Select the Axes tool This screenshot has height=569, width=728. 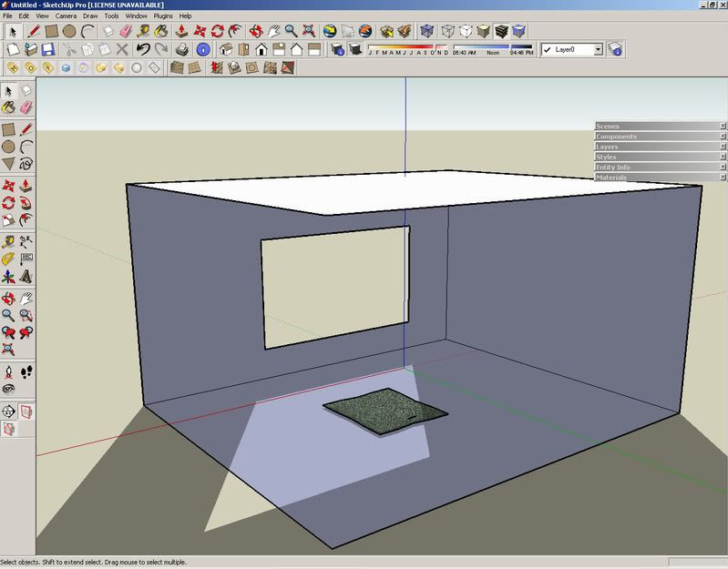pyautogui.click(x=8, y=277)
